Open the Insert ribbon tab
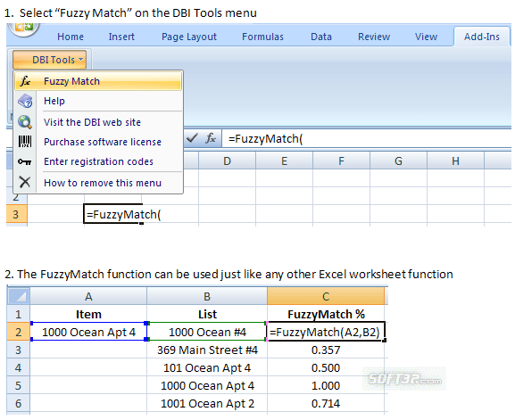515x420 pixels. coord(121,37)
